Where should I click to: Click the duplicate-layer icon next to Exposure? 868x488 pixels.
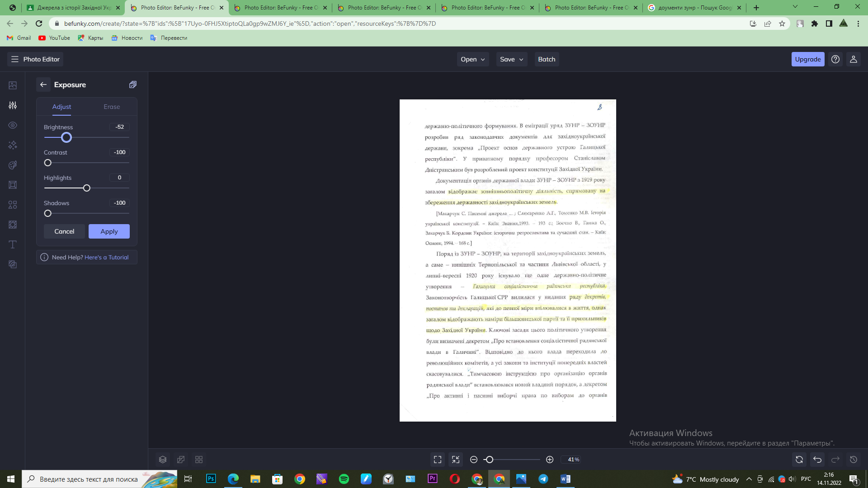(132, 84)
